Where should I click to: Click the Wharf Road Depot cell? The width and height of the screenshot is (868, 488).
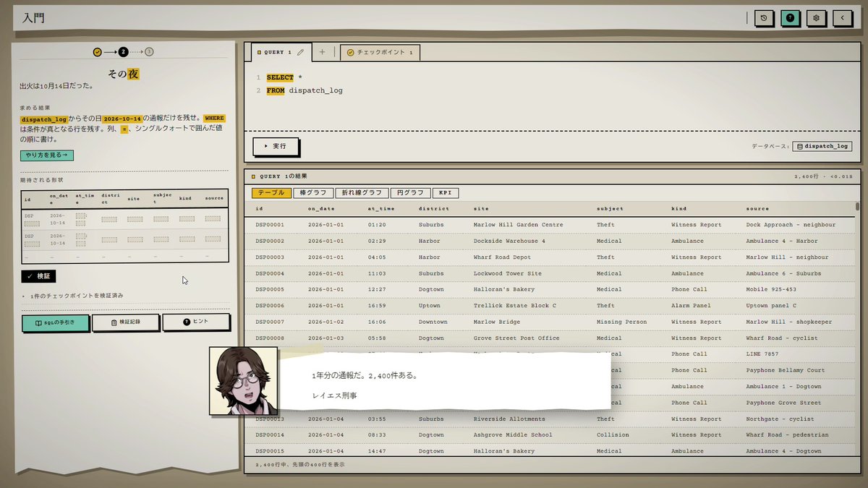pyautogui.click(x=502, y=257)
